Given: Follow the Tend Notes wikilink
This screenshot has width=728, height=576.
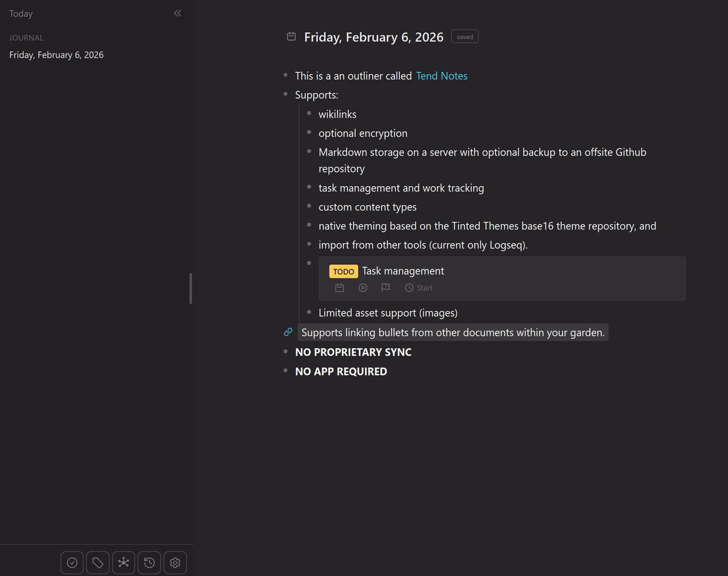Looking at the screenshot, I should (x=441, y=76).
